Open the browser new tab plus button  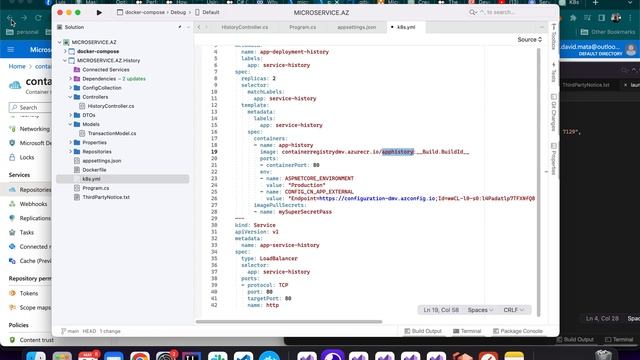[596, 2]
